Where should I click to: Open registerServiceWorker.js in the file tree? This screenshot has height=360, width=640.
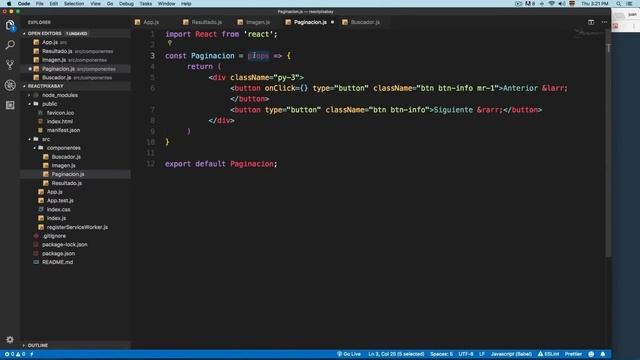tap(77, 227)
